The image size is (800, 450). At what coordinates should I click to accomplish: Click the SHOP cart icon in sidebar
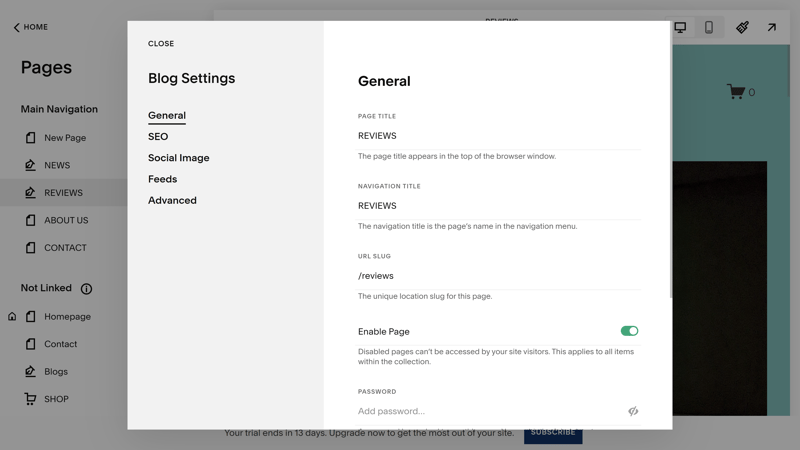tap(30, 399)
